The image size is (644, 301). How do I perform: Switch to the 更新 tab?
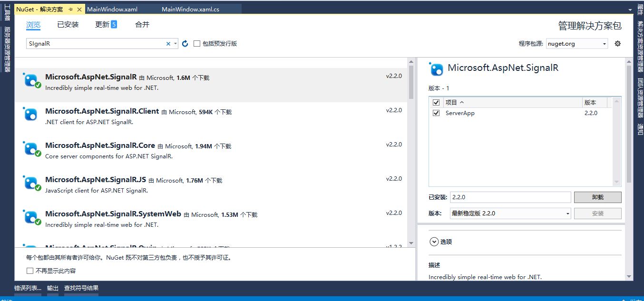pos(102,25)
